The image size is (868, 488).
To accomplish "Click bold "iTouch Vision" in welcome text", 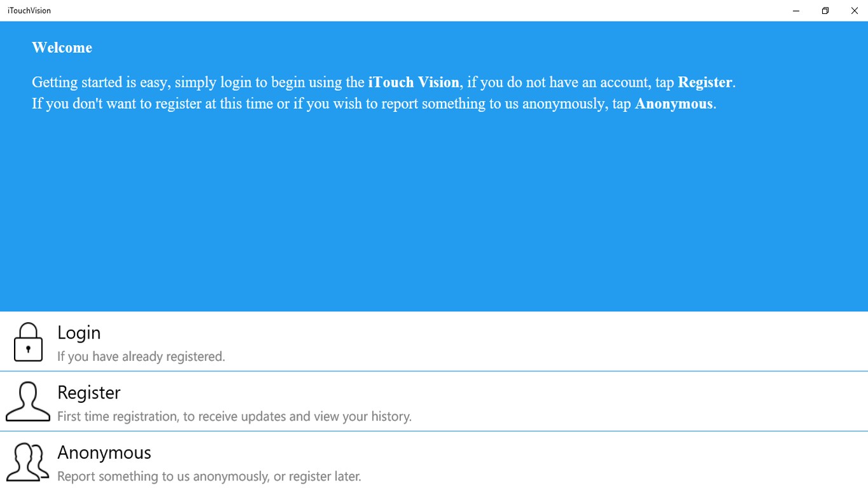I will pyautogui.click(x=413, y=83).
